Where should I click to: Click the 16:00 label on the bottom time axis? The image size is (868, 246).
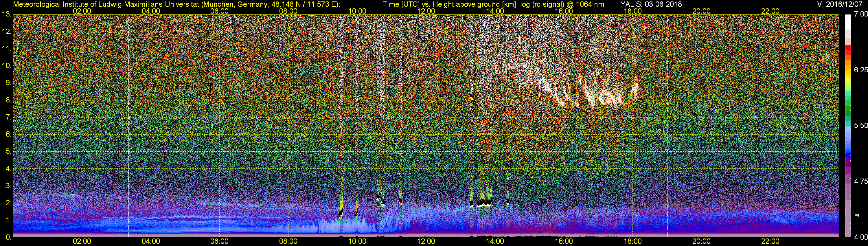point(564,241)
